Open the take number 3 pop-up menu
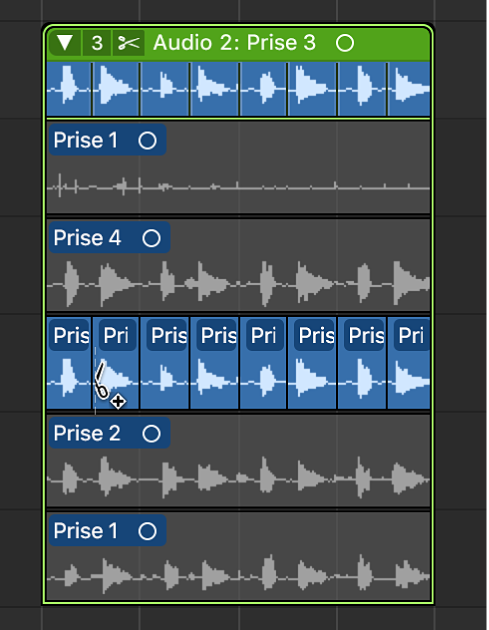Screen dimensions: 489x630 point(97,43)
